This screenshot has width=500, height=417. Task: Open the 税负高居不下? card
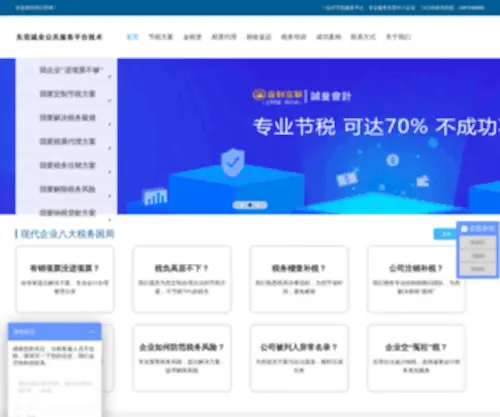182,279
